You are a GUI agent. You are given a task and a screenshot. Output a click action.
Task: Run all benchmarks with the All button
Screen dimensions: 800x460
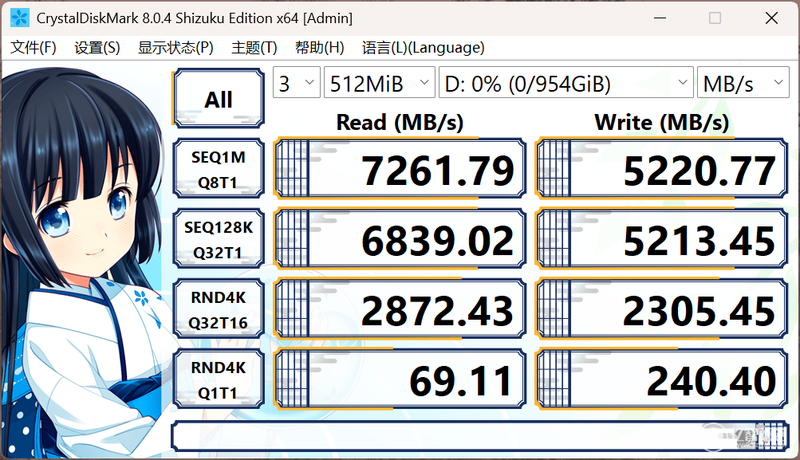(218, 98)
